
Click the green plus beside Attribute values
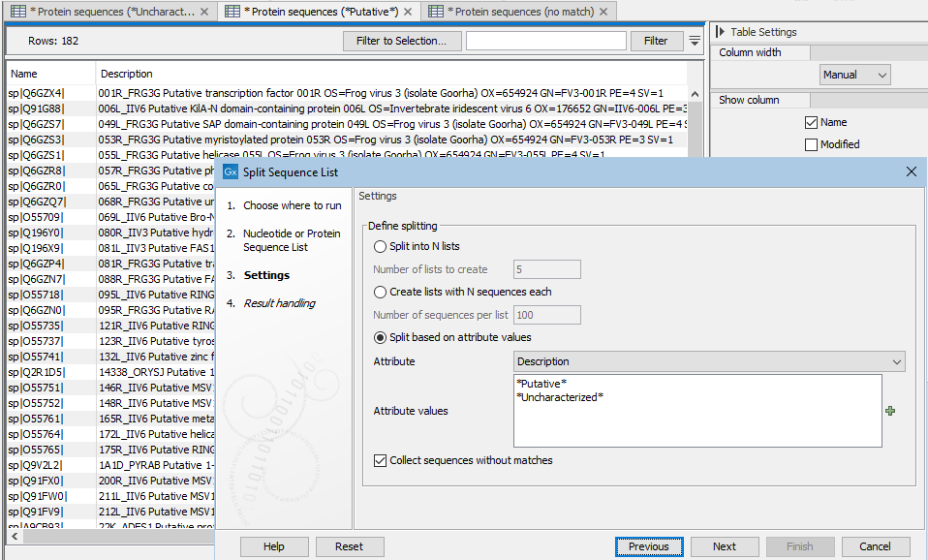890,411
